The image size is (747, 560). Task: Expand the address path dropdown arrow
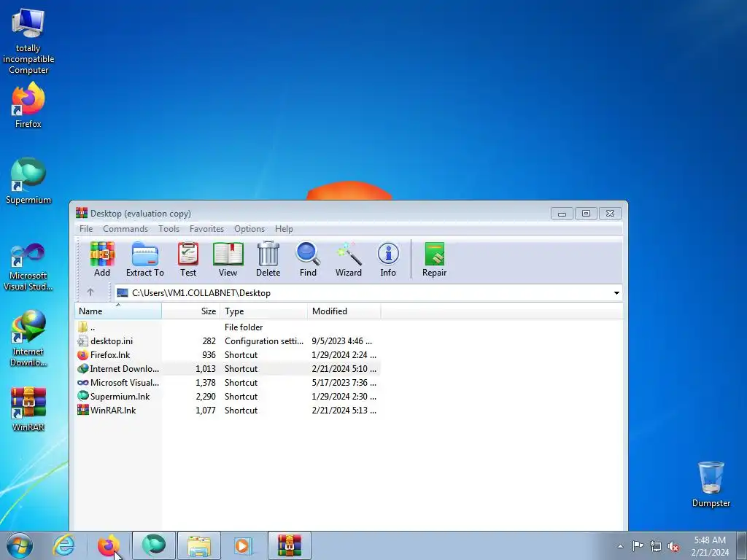(x=616, y=293)
